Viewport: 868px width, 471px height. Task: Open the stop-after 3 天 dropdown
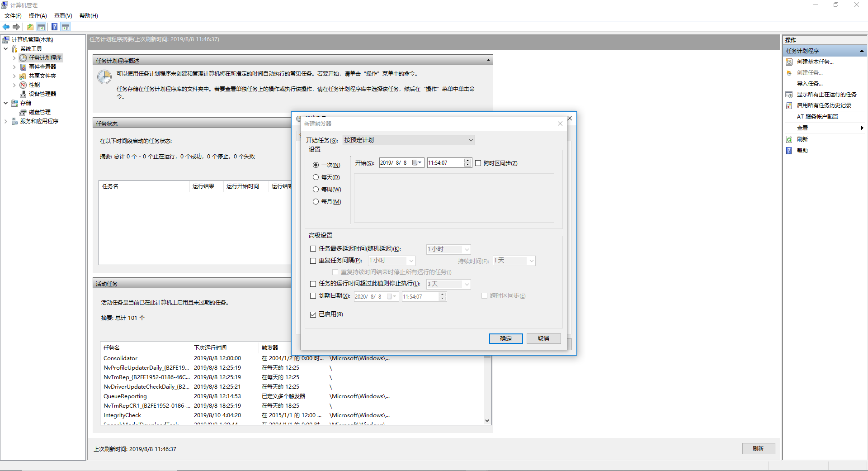(x=448, y=284)
